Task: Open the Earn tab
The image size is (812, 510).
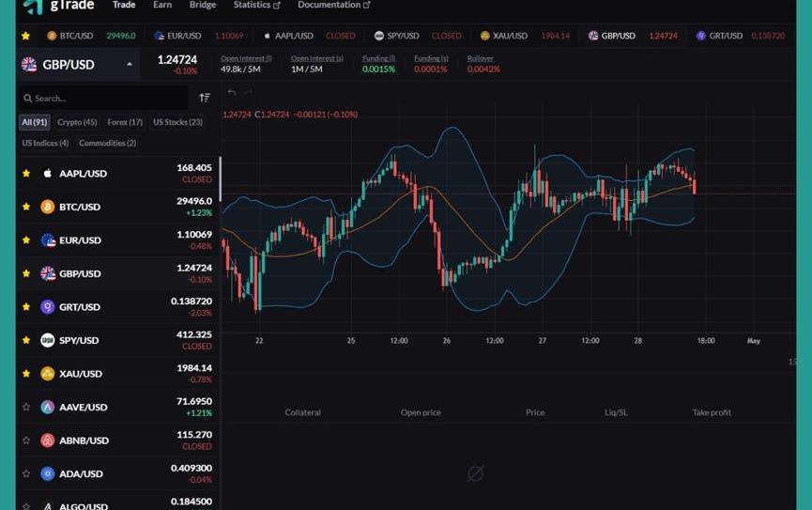Action: pyautogui.click(x=162, y=5)
